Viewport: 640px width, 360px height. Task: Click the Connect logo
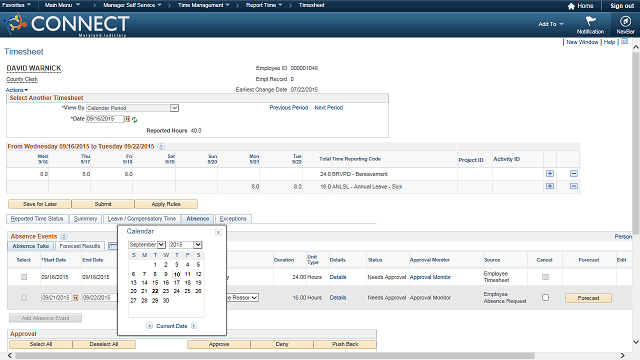[67, 25]
